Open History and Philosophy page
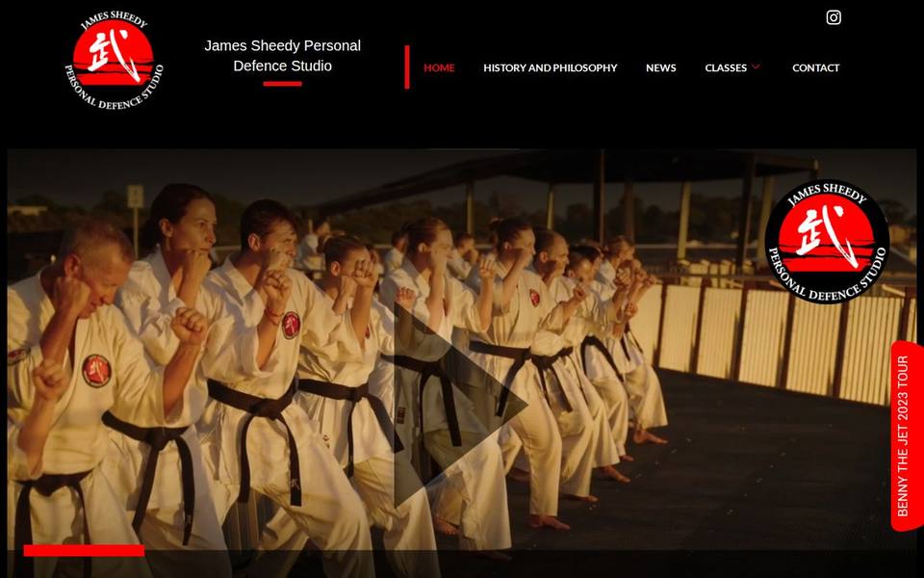924x578 pixels. (550, 67)
